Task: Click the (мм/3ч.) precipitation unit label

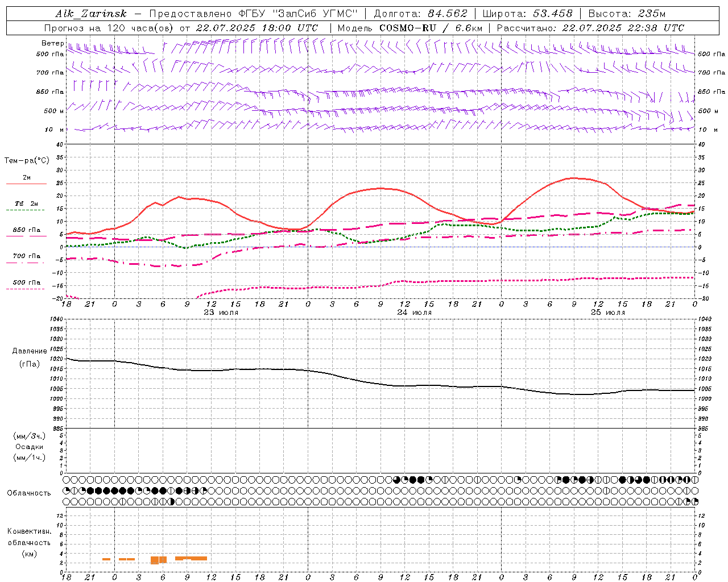Action: point(30,436)
